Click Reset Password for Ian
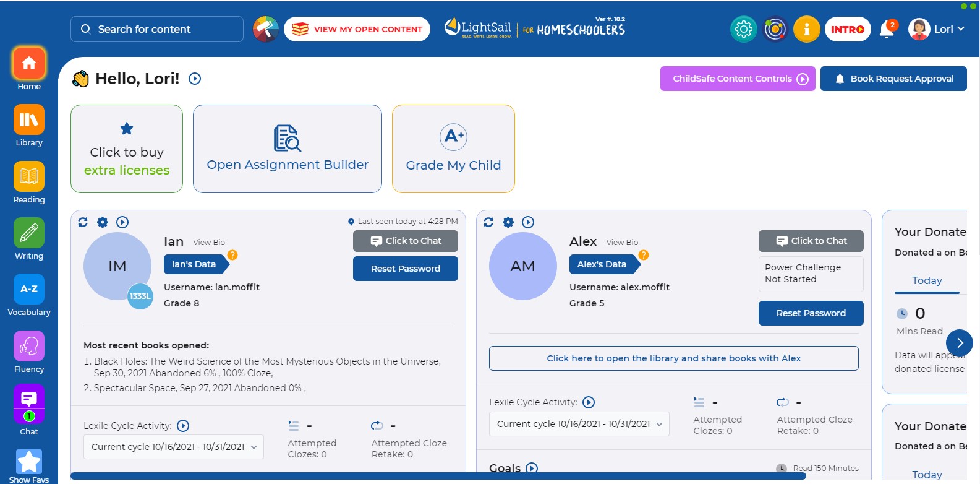The image size is (980, 484). pos(405,269)
